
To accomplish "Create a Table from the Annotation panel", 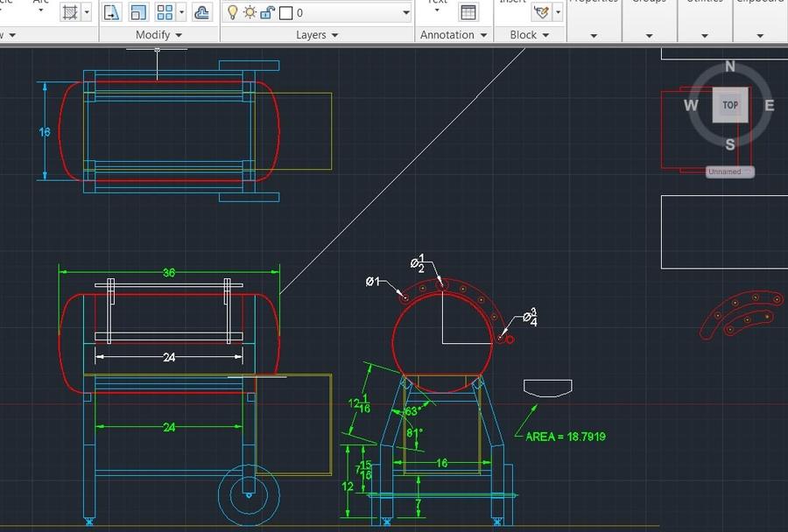I will [x=469, y=11].
